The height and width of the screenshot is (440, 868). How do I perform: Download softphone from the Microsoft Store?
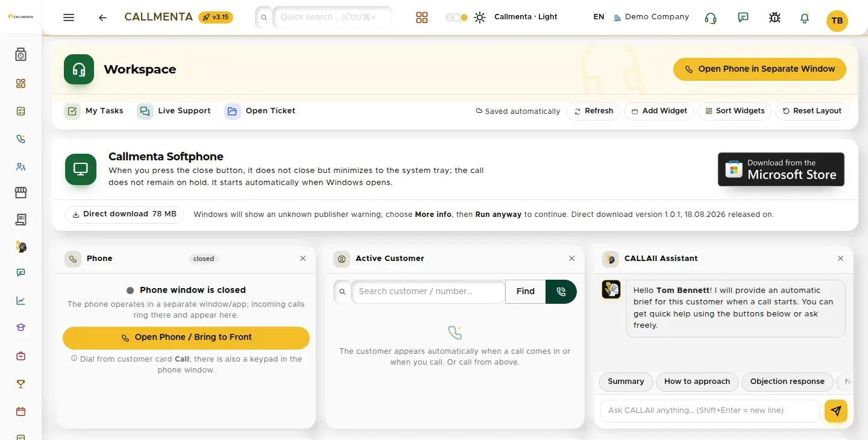781,169
